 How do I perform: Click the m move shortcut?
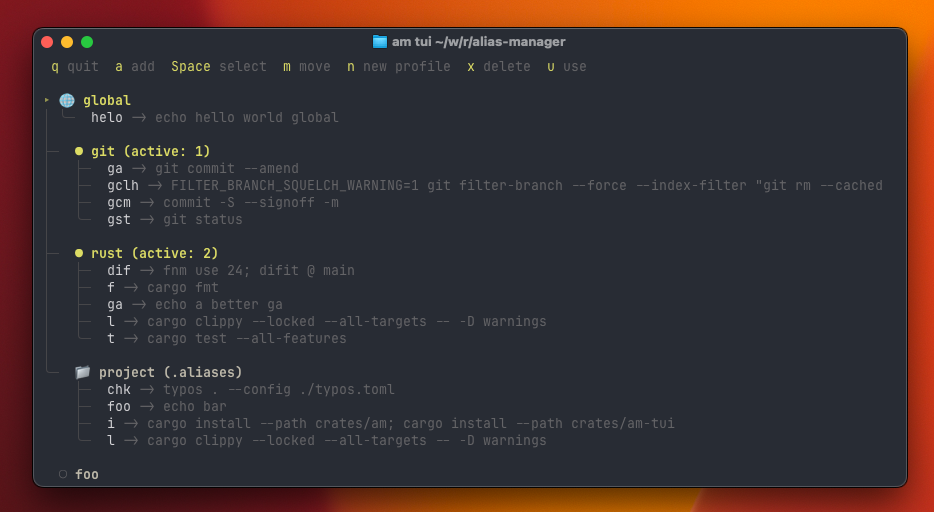306,67
